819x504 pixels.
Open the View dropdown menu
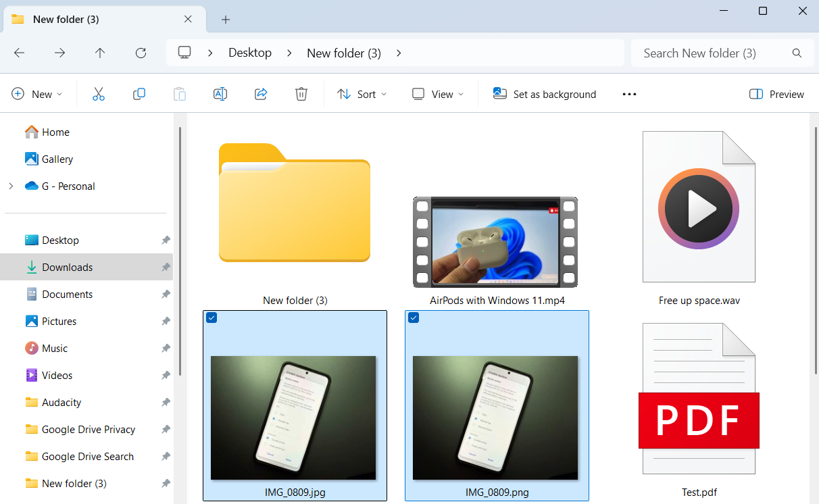click(438, 94)
